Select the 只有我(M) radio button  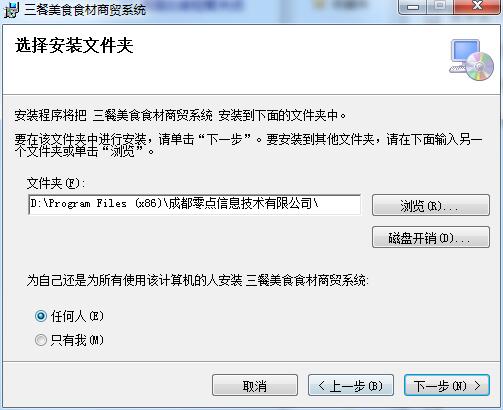41,340
